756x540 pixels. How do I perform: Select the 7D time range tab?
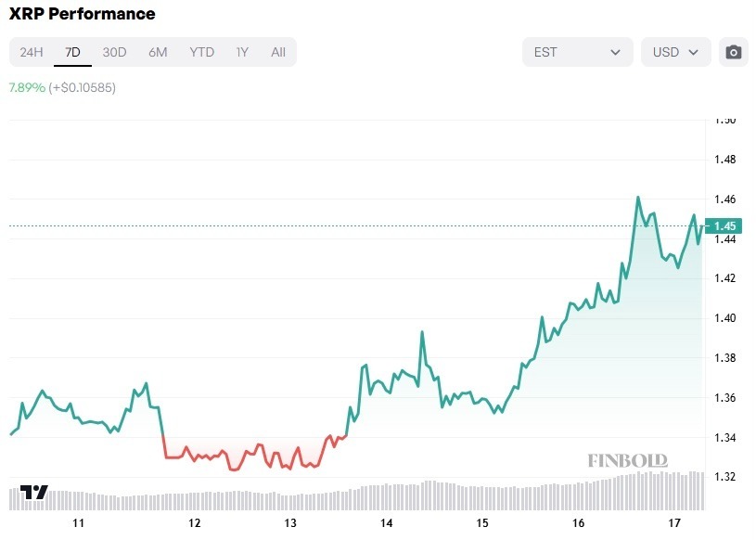pos(72,52)
